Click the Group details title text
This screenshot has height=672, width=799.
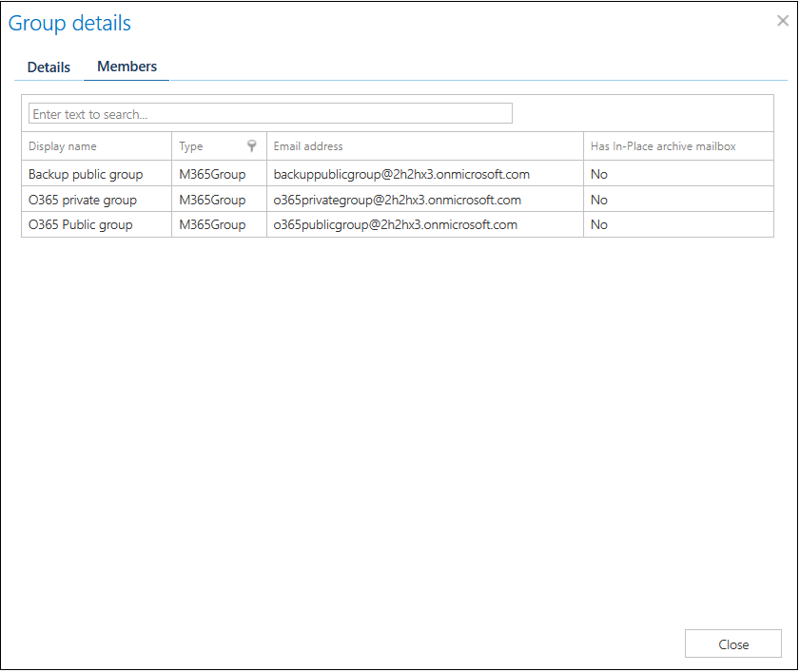(70, 24)
